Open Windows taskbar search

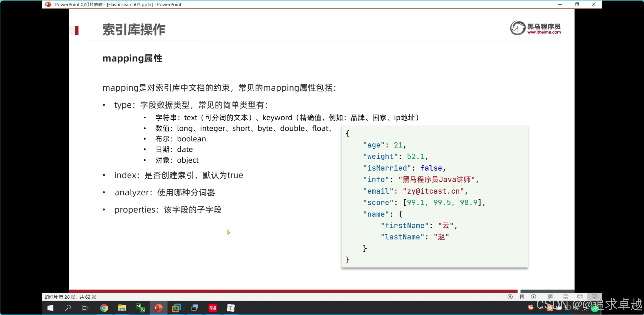point(68,308)
